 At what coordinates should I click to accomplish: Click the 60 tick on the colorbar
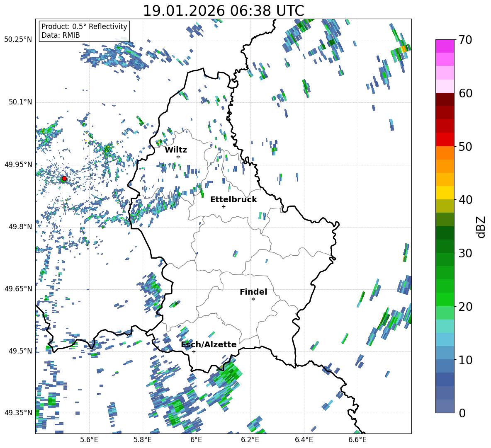[465, 93]
